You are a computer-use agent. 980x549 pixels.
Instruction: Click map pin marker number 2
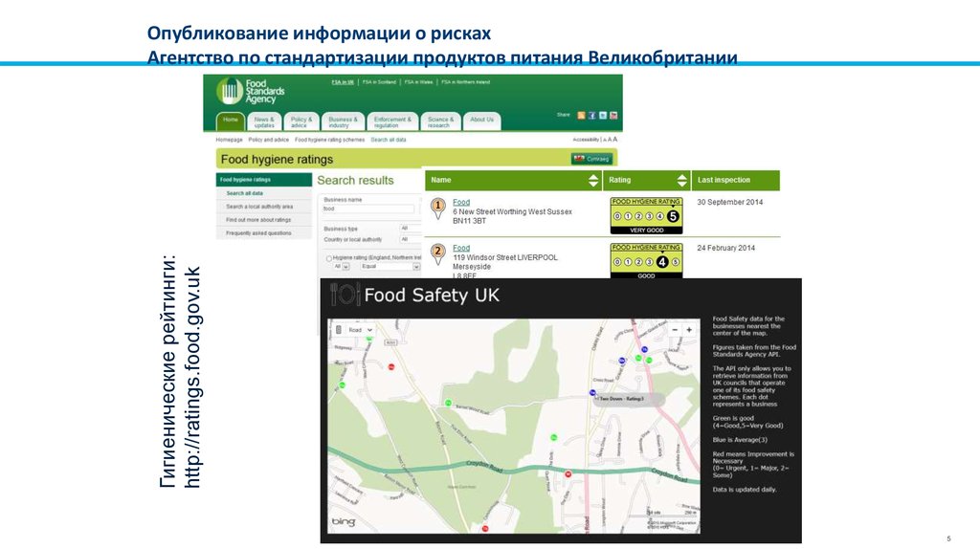438,253
